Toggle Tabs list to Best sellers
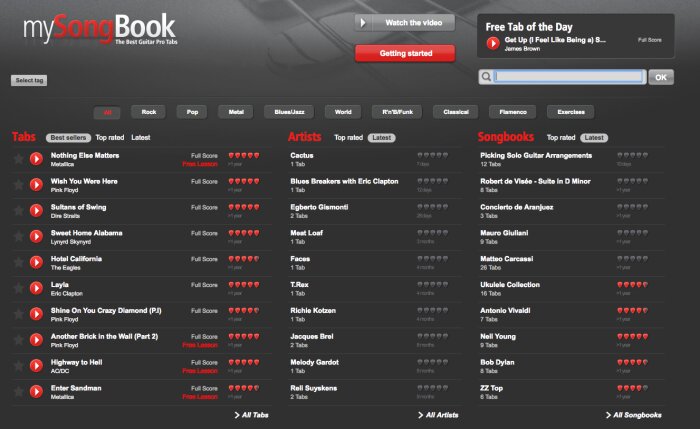 pos(68,137)
